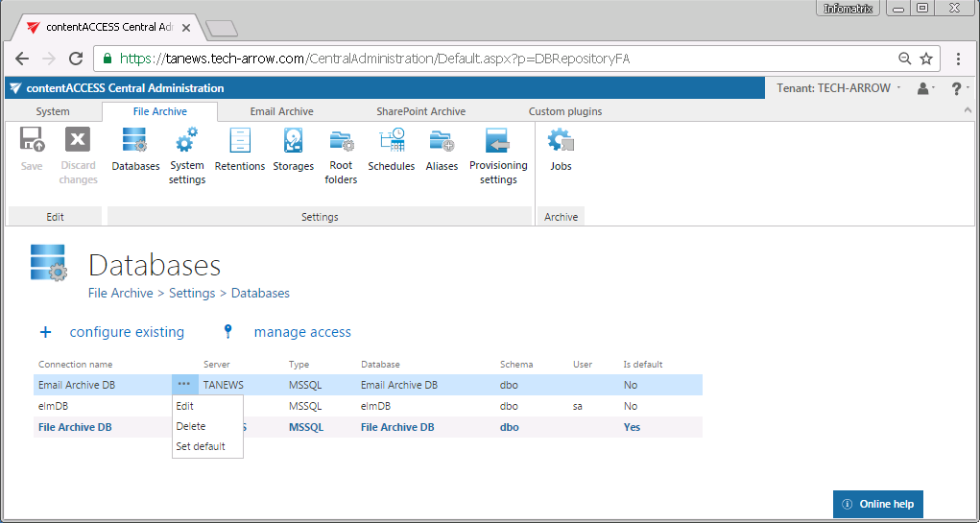Select the File Archive DB connection name
980x523 pixels.
coord(75,427)
